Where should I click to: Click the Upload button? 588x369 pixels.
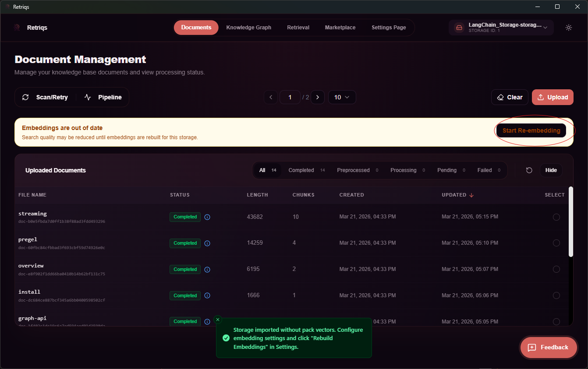coord(552,97)
